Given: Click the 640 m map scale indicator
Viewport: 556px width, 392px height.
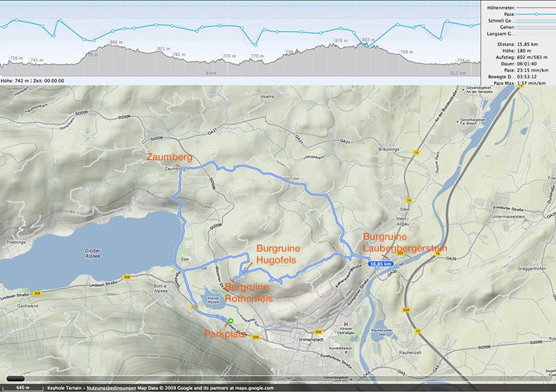Looking at the screenshot, I should [x=23, y=388].
